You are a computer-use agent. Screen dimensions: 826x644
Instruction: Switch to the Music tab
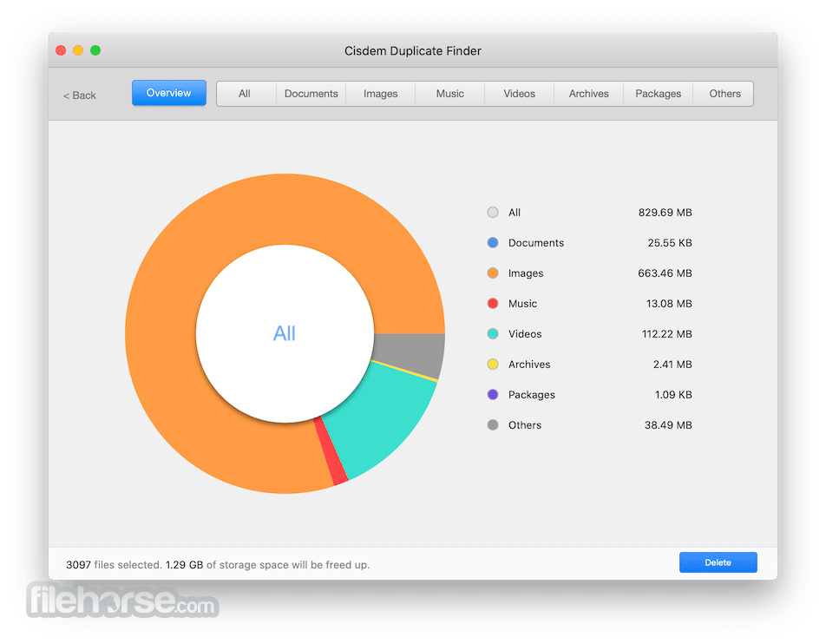[x=449, y=94]
